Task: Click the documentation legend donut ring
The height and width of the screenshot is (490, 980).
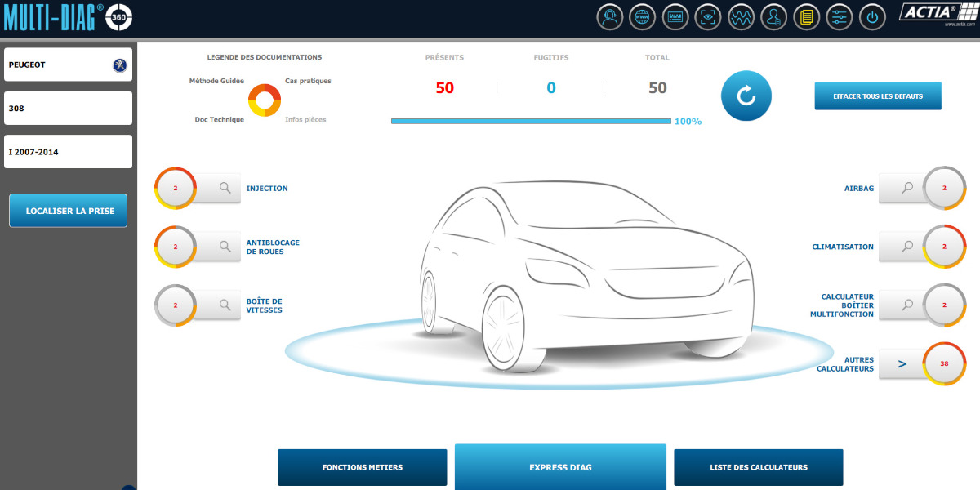Action: click(265, 100)
